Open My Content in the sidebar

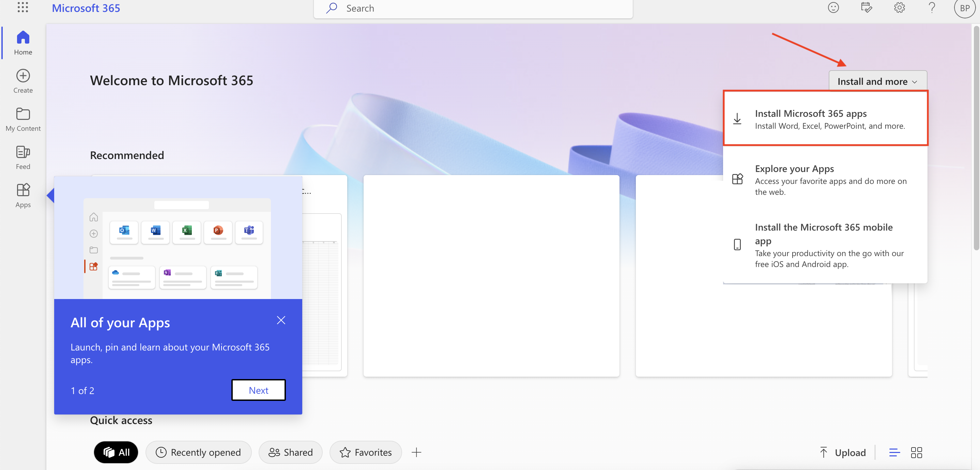point(23,119)
